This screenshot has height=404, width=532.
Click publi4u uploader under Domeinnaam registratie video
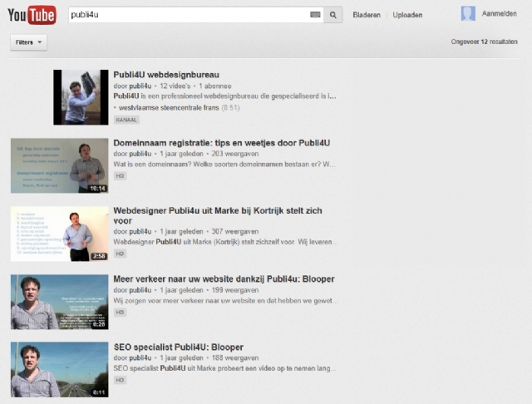(140, 154)
